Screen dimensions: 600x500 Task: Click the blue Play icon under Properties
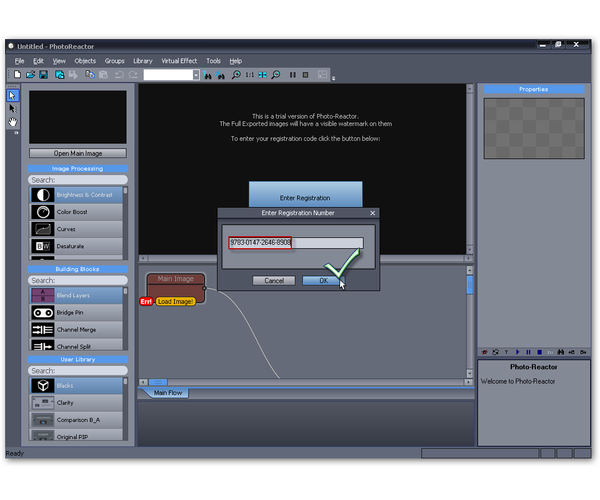tap(517, 352)
